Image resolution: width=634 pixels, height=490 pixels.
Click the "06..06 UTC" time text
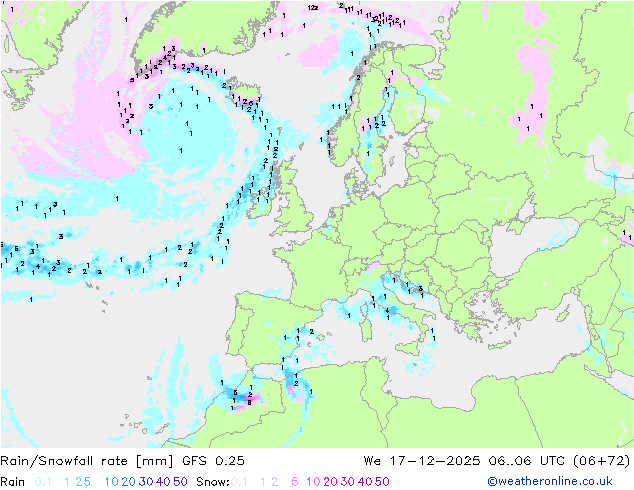(526, 461)
